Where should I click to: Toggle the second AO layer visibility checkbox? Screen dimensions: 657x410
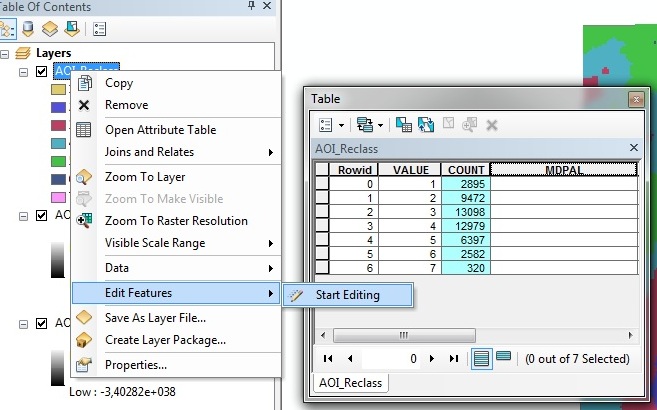pyautogui.click(x=41, y=216)
